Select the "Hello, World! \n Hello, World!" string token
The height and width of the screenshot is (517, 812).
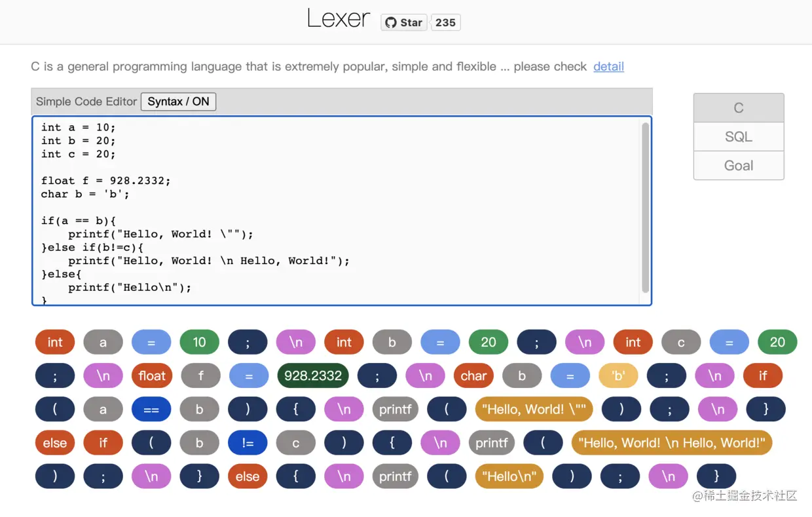point(672,443)
